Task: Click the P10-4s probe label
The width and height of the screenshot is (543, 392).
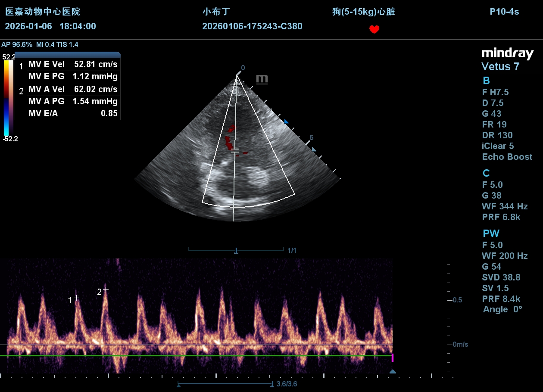Action: pos(504,12)
